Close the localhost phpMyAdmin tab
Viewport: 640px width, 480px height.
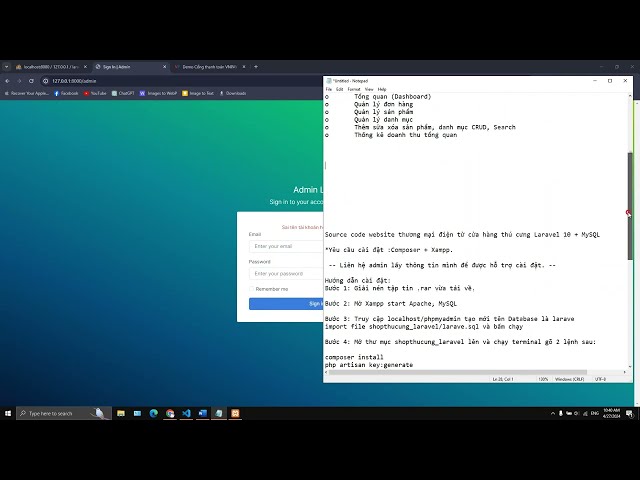pyautogui.click(x=85, y=67)
